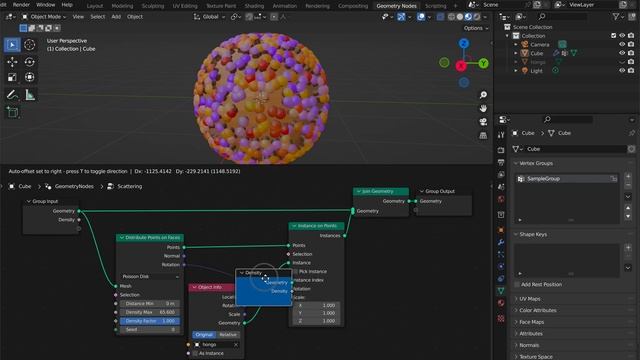Switch to the Layout workspace tab

(x=95, y=6)
